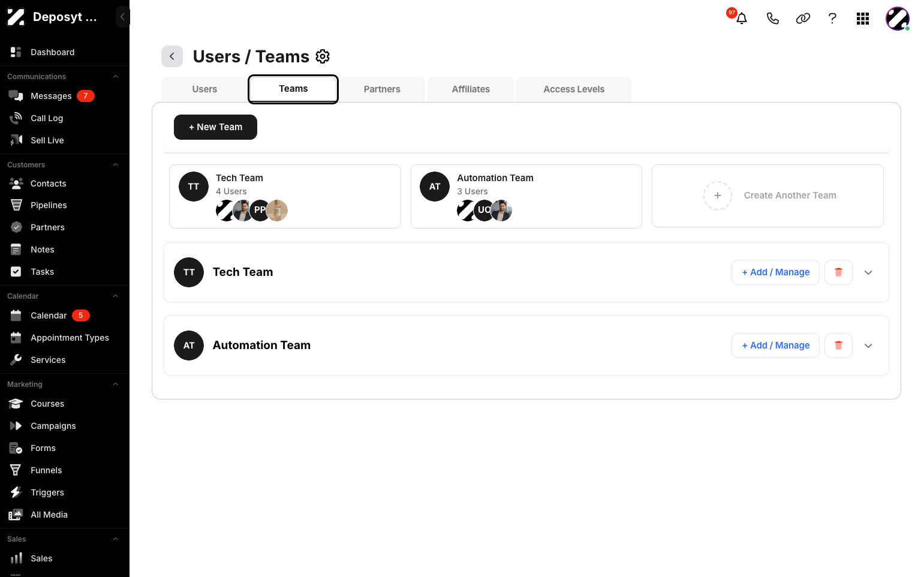This screenshot has height=577, width=924.
Task: Delete the Automation Team via trash icon
Action: pyautogui.click(x=838, y=345)
